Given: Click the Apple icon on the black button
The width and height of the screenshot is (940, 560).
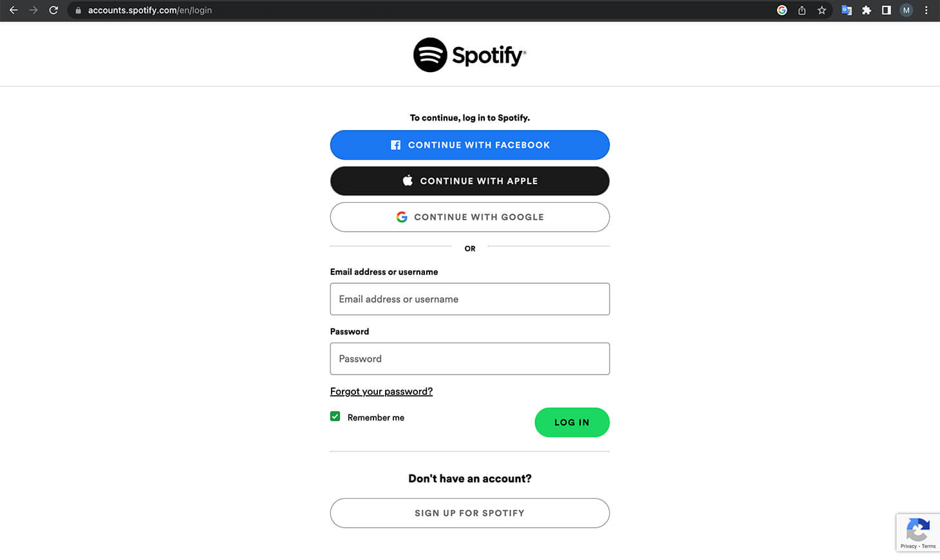Looking at the screenshot, I should [x=408, y=181].
